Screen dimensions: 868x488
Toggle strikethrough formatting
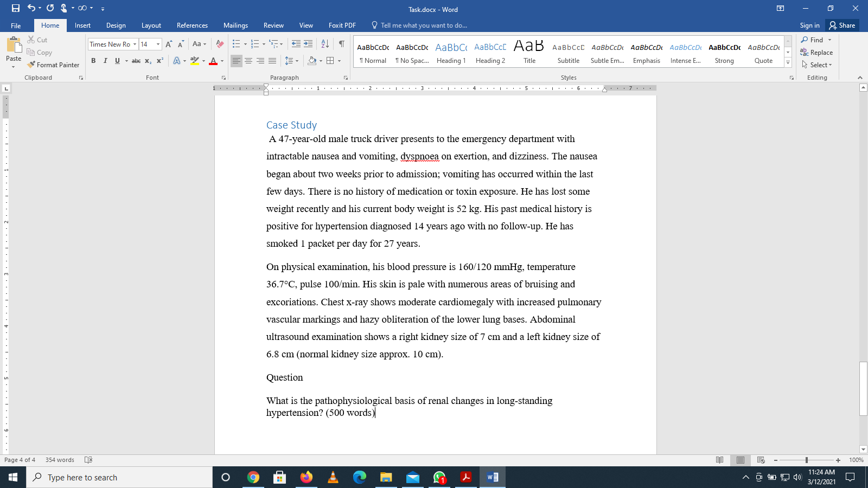[x=136, y=61]
